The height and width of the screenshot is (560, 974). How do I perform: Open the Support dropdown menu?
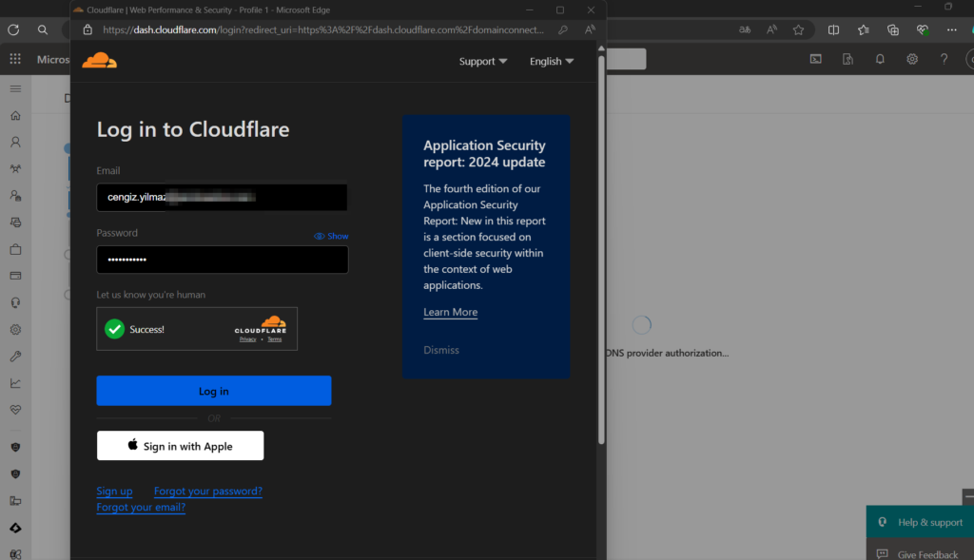[482, 62]
